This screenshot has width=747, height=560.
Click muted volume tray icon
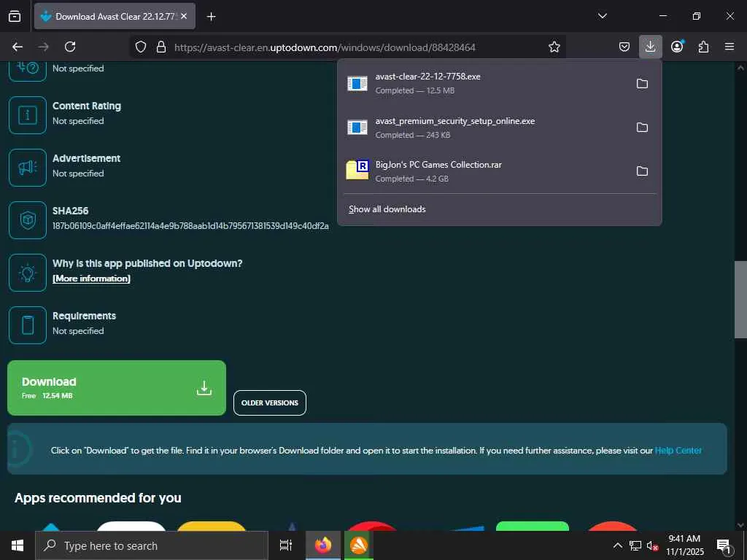(652, 545)
